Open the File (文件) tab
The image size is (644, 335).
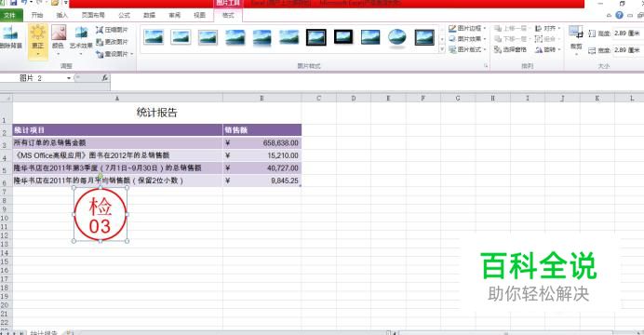(x=10, y=15)
